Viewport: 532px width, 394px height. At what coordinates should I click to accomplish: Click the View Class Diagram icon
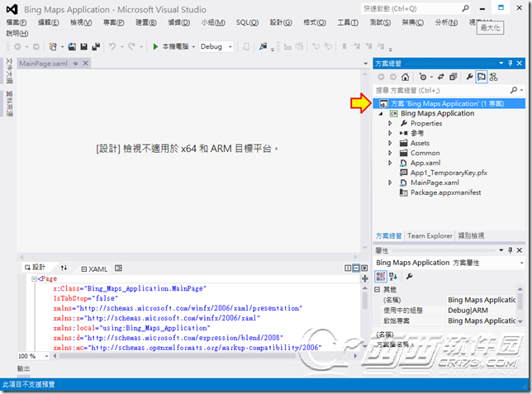[494, 77]
